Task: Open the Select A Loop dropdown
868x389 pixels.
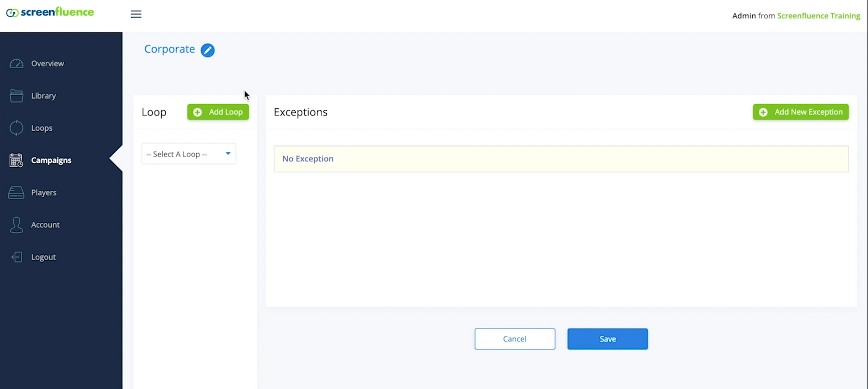Action: point(189,154)
